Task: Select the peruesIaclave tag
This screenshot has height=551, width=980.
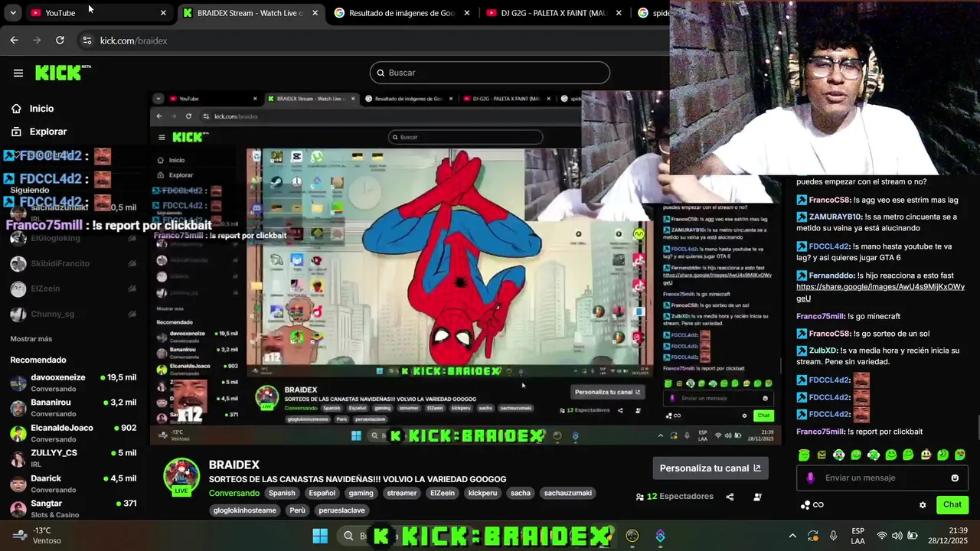Action: coord(342,510)
